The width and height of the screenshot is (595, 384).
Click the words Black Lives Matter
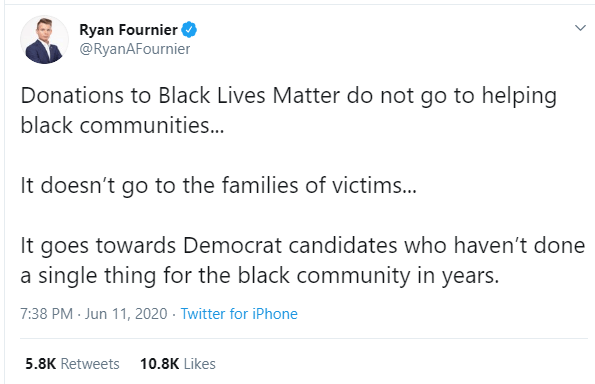pos(249,95)
